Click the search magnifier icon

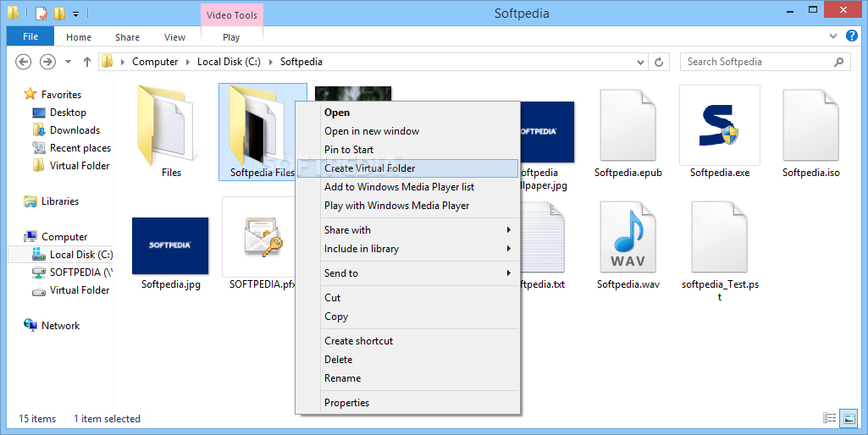point(839,62)
